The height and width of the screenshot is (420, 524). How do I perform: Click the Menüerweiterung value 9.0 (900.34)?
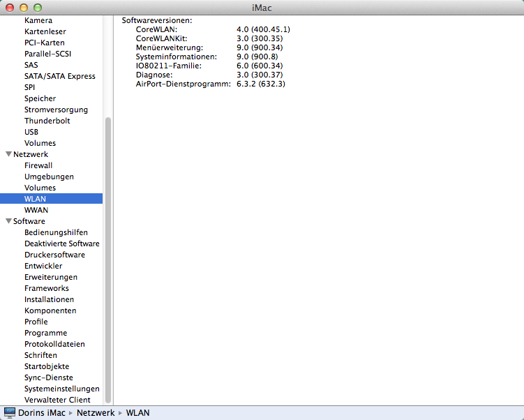point(260,47)
